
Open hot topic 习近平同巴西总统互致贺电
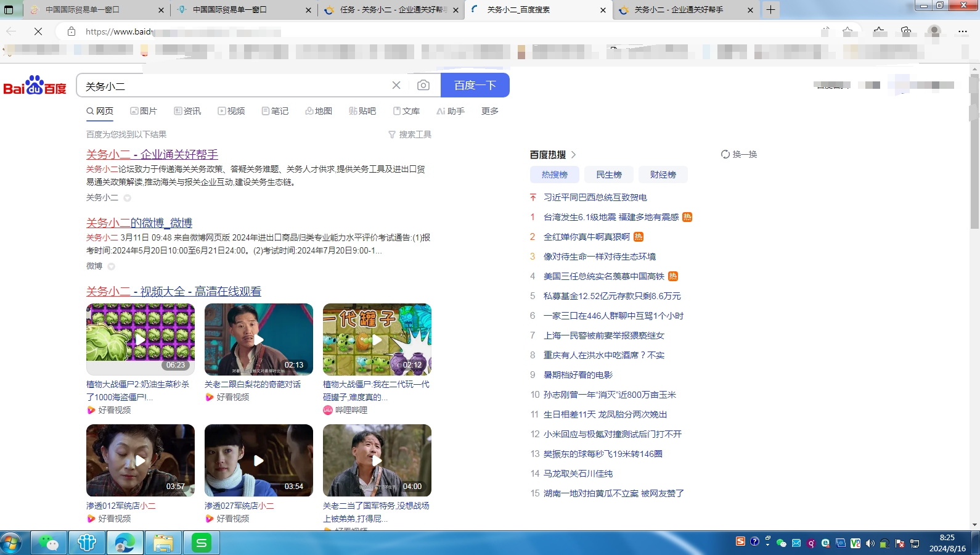point(595,197)
